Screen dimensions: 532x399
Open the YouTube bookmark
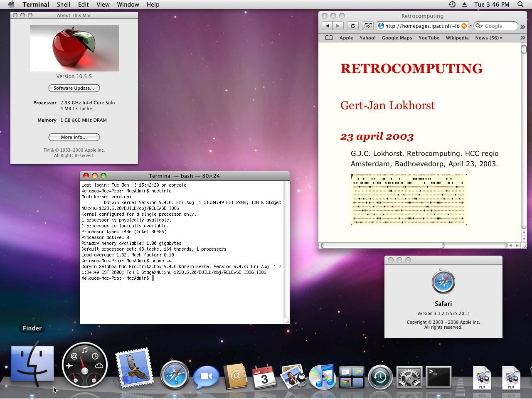click(x=429, y=38)
